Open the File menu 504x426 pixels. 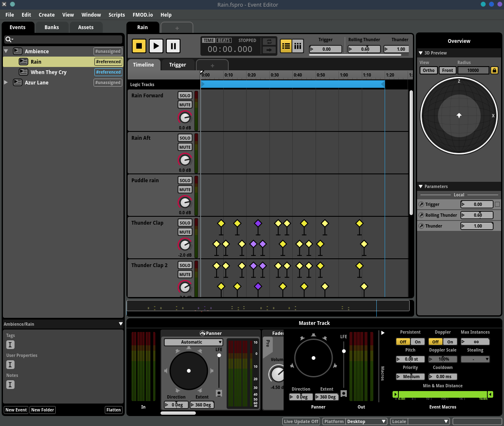click(10, 15)
